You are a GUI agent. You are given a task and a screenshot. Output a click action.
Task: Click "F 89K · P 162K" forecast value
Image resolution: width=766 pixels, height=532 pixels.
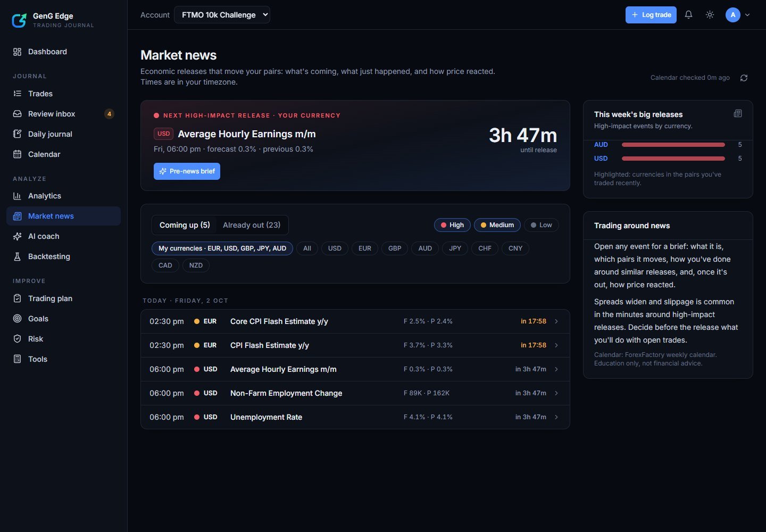[x=427, y=393]
